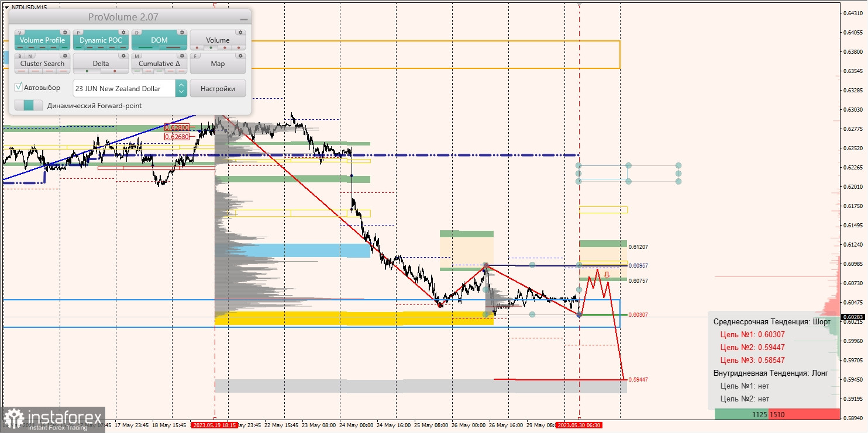Viewport: 868px width, 433px height.
Task: Click the instaforex logo
Action: [53, 419]
